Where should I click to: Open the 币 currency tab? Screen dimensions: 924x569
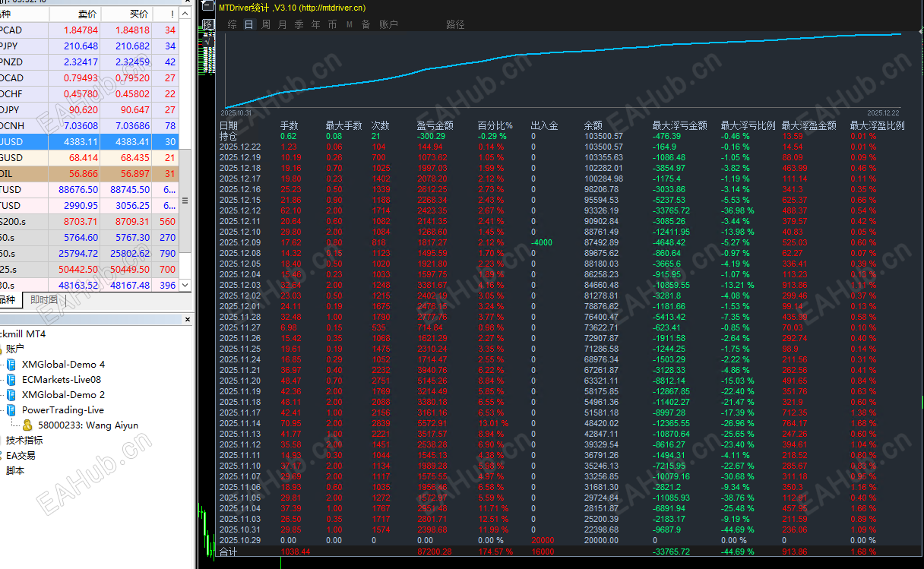pyautogui.click(x=332, y=24)
